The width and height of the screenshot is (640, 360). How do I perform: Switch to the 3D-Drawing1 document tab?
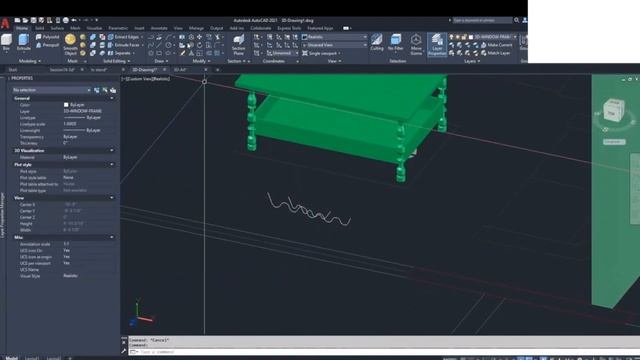(x=145, y=70)
